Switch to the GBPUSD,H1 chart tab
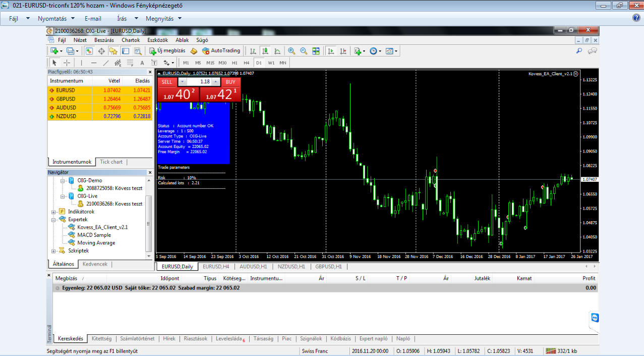Viewport: 644px width, 356px height. click(x=328, y=266)
